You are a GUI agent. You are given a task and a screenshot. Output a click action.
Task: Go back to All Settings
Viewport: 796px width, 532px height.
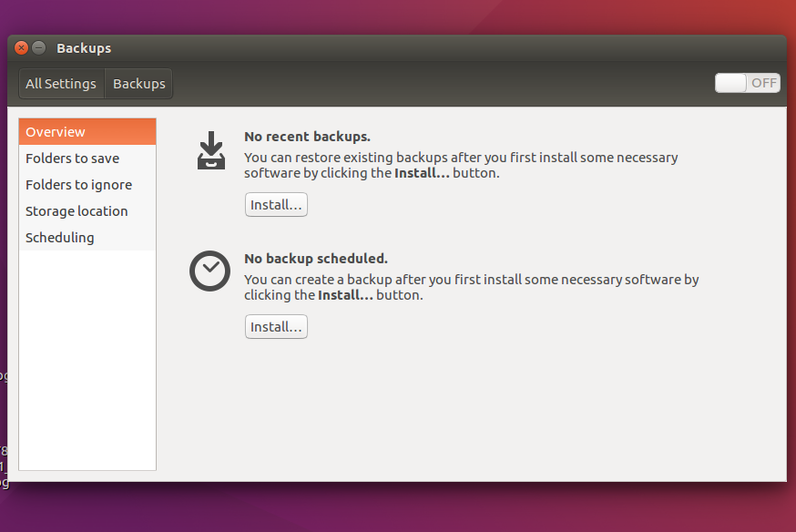[61, 84]
